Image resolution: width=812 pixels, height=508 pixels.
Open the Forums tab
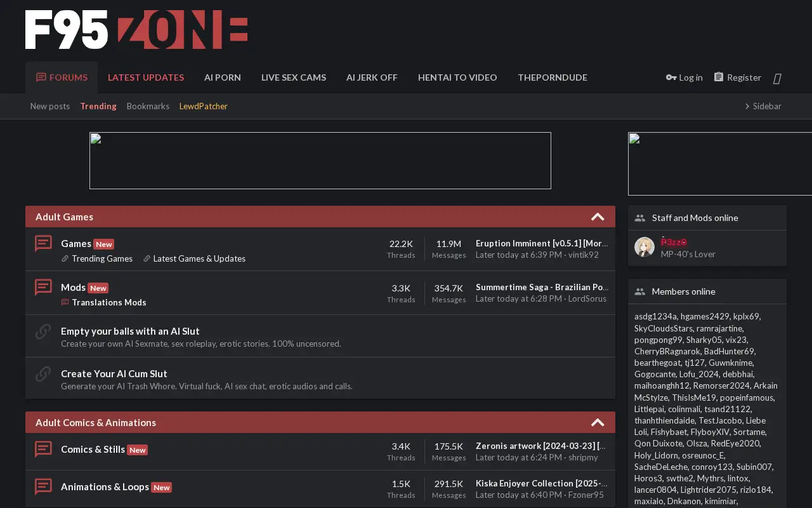(62, 77)
